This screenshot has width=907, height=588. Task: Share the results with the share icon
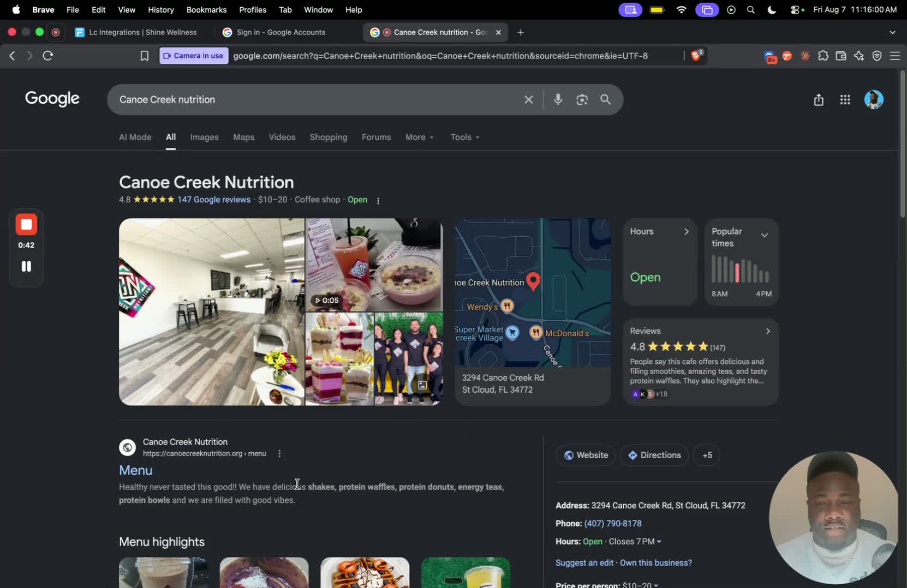pyautogui.click(x=819, y=99)
